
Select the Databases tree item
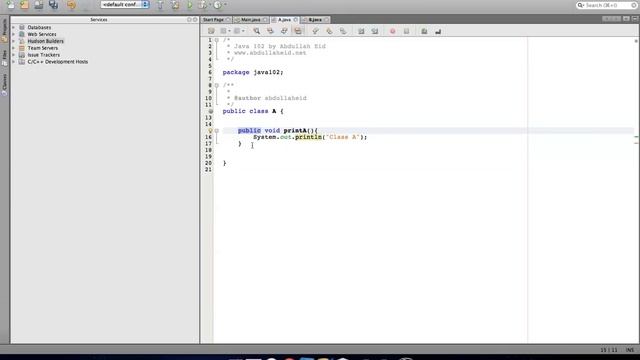(39, 27)
